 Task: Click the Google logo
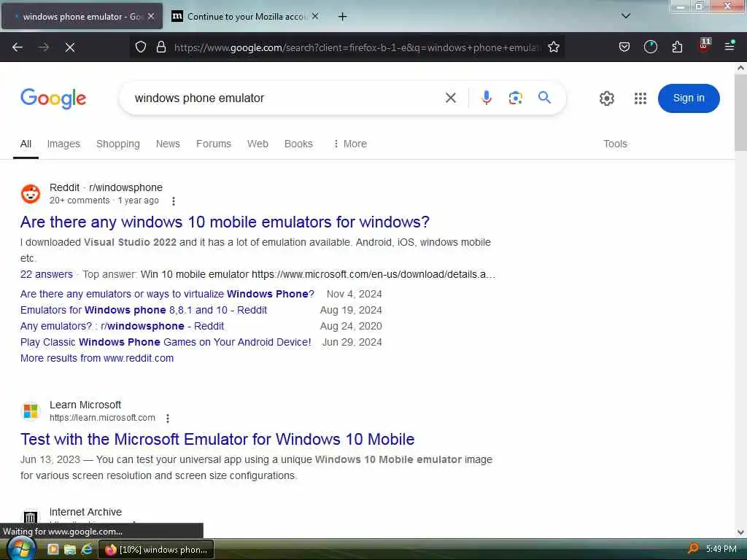(x=53, y=98)
